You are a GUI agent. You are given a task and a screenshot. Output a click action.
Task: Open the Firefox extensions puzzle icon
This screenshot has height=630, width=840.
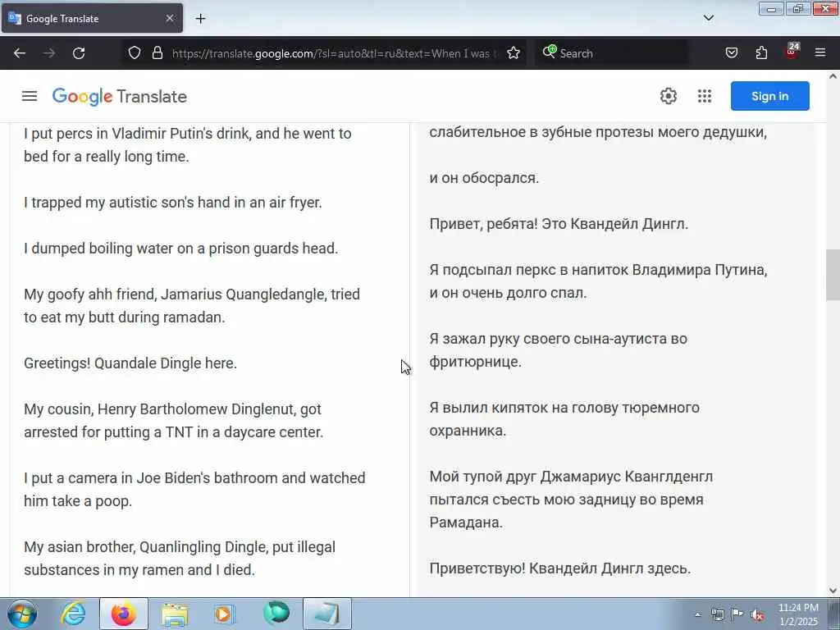[761, 53]
